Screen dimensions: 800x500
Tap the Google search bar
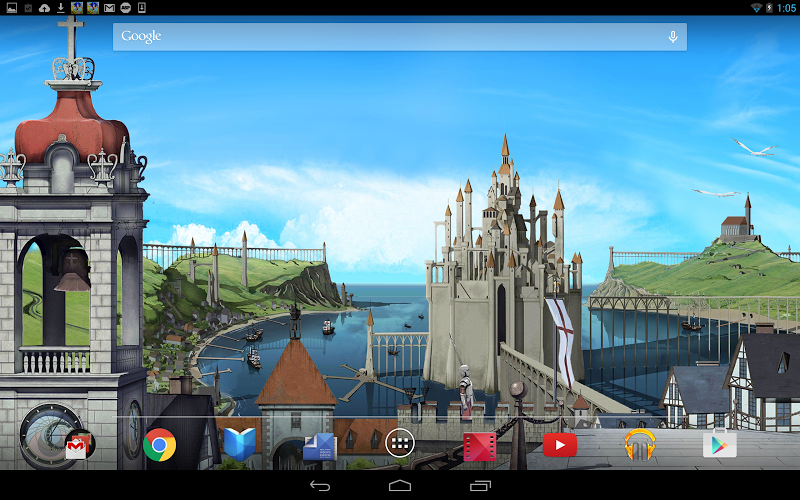pos(399,37)
